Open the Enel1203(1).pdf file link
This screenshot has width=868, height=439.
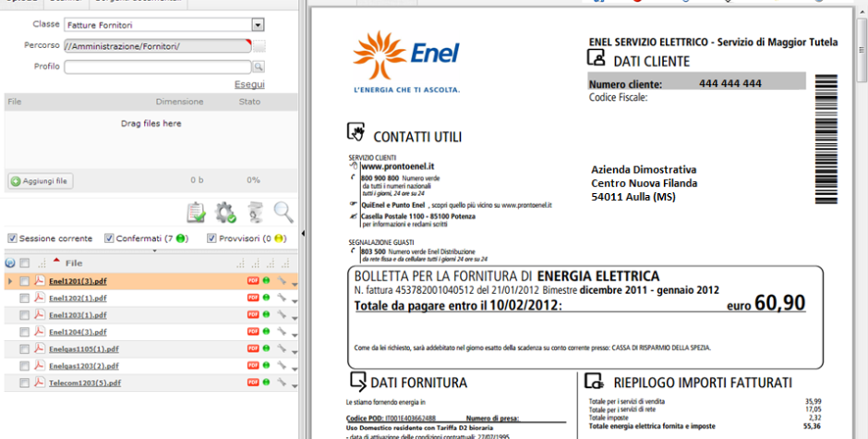pos(78,315)
